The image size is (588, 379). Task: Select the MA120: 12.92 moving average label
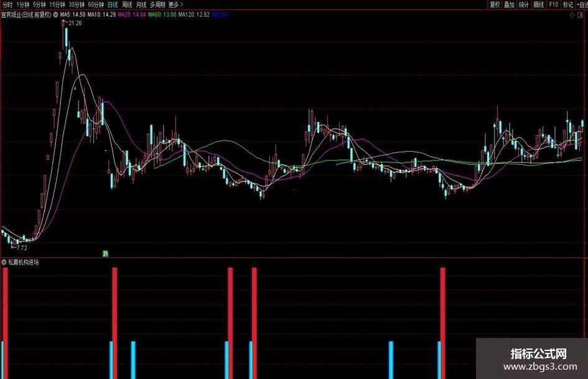pyautogui.click(x=194, y=15)
